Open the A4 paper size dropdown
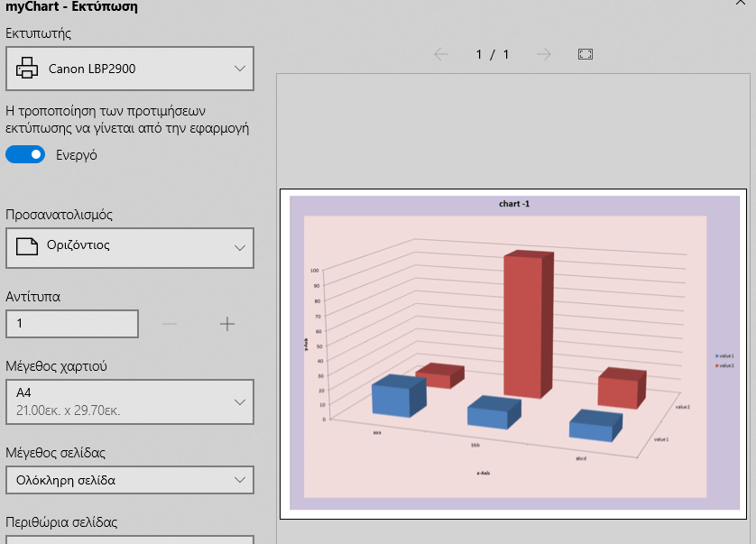Screen dimensions: 756x544 (x=130, y=401)
